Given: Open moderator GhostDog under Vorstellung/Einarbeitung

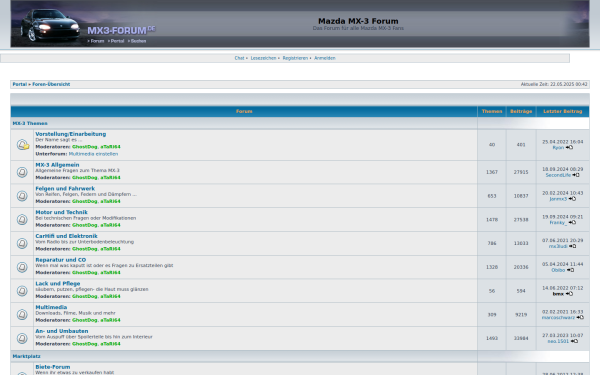Looking at the screenshot, I should coord(85,147).
